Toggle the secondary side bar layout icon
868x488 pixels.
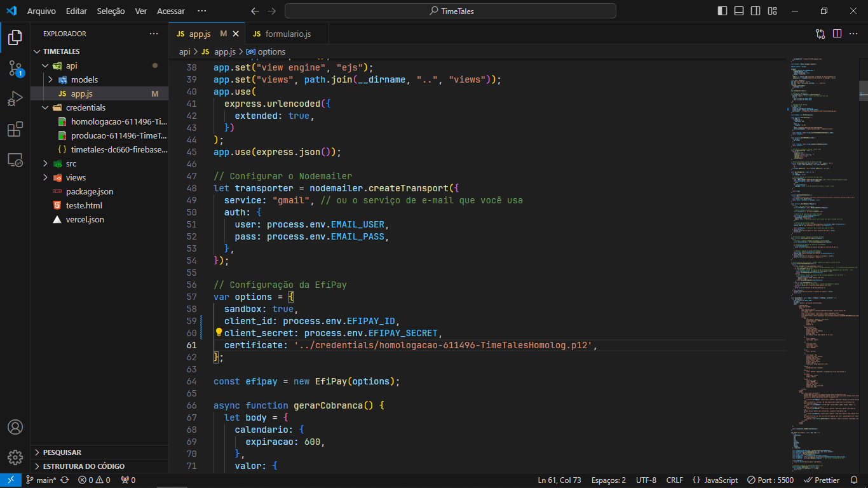(756, 11)
